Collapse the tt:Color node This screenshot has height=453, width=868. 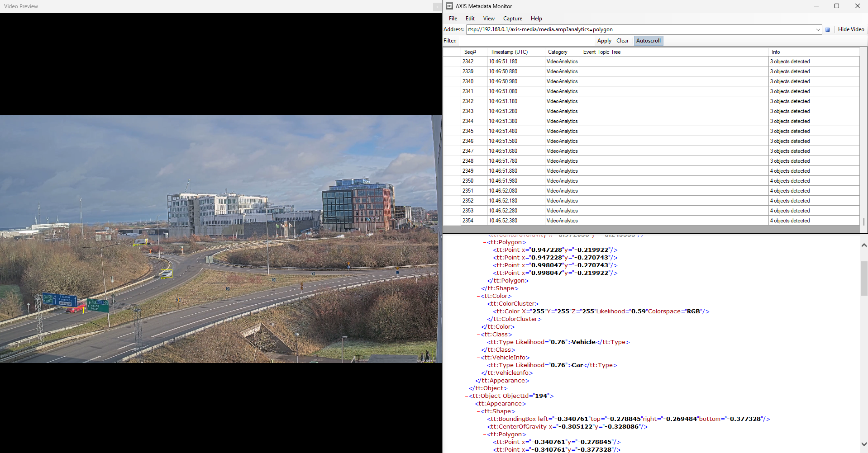(478, 296)
